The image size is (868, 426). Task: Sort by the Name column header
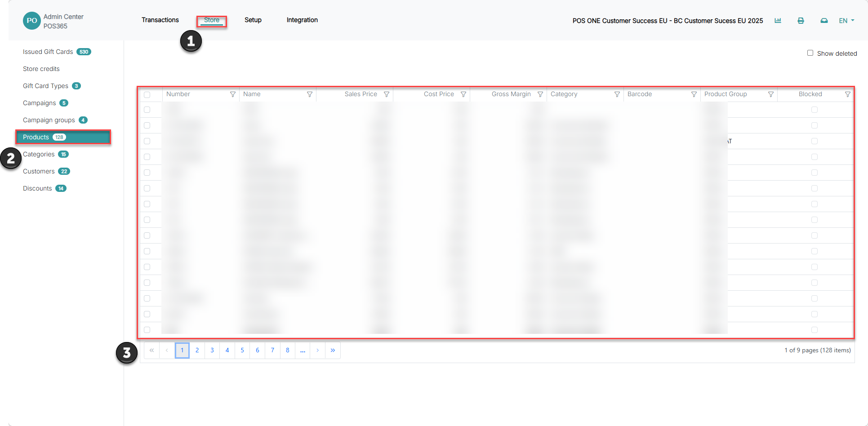point(252,94)
